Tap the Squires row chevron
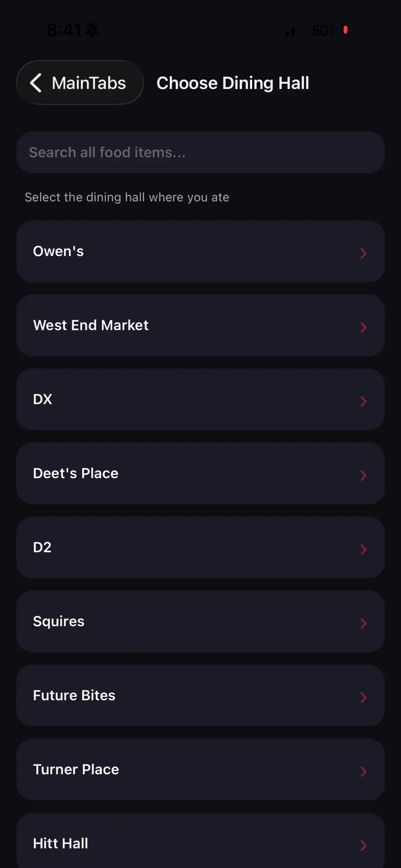The width and height of the screenshot is (401, 868). 363,623
